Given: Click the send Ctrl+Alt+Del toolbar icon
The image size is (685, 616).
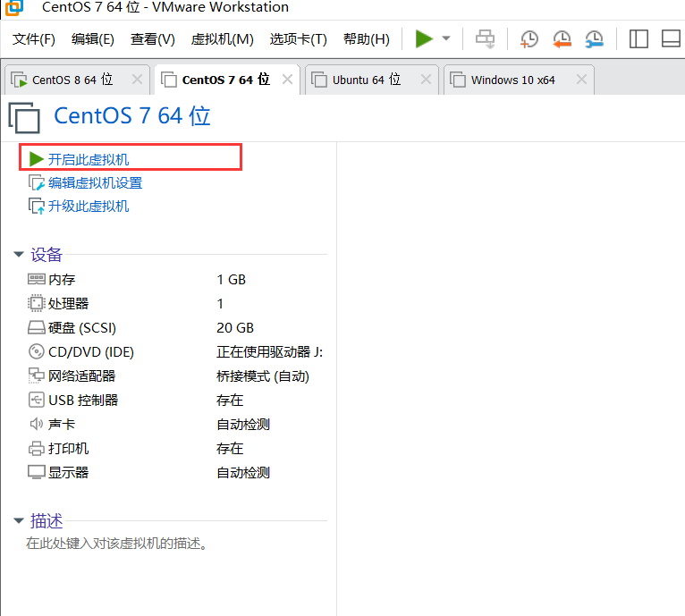Looking at the screenshot, I should [485, 38].
